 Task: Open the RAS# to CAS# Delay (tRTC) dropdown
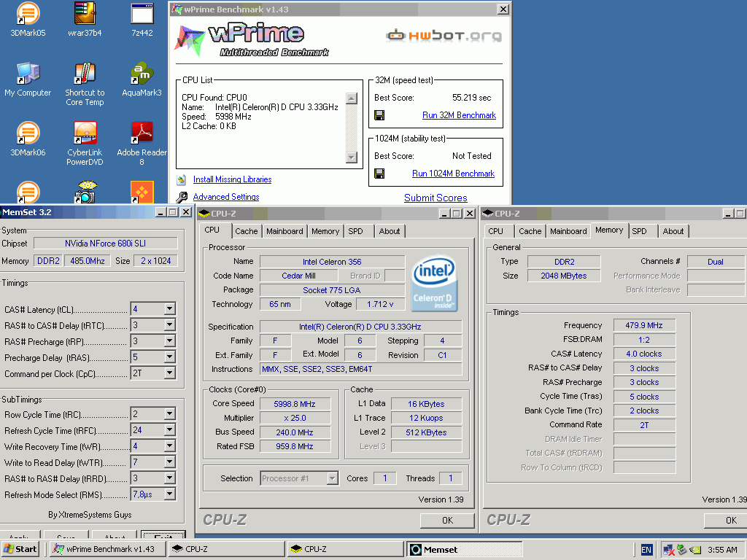tap(169, 324)
